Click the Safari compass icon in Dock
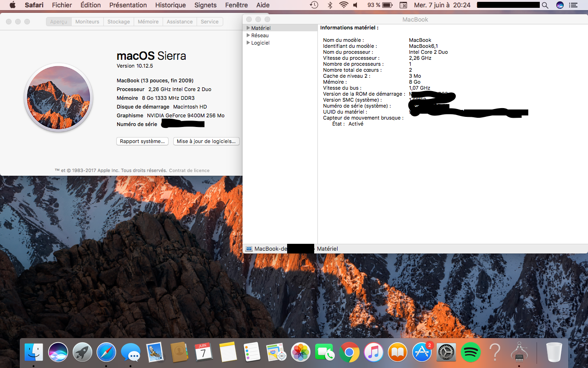Viewport: 588px width, 368px height. (107, 353)
